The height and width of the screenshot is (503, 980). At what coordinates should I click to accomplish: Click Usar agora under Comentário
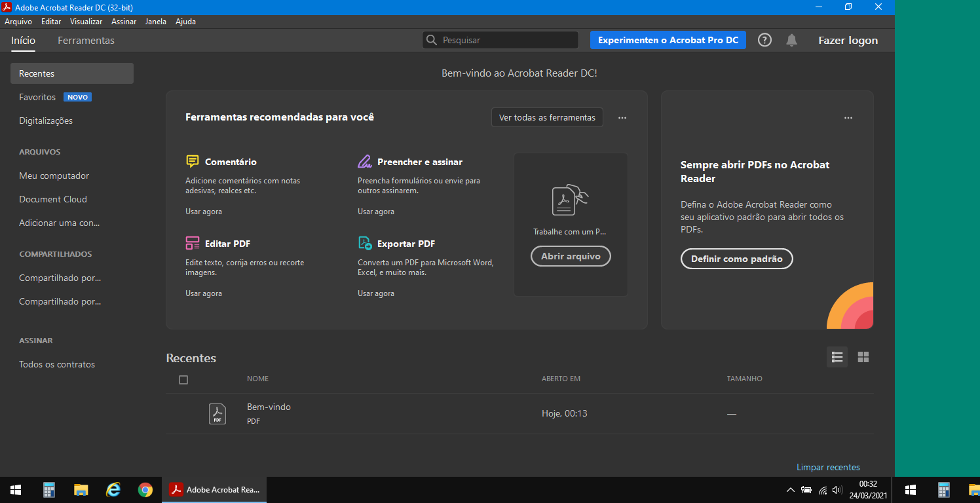204,212
